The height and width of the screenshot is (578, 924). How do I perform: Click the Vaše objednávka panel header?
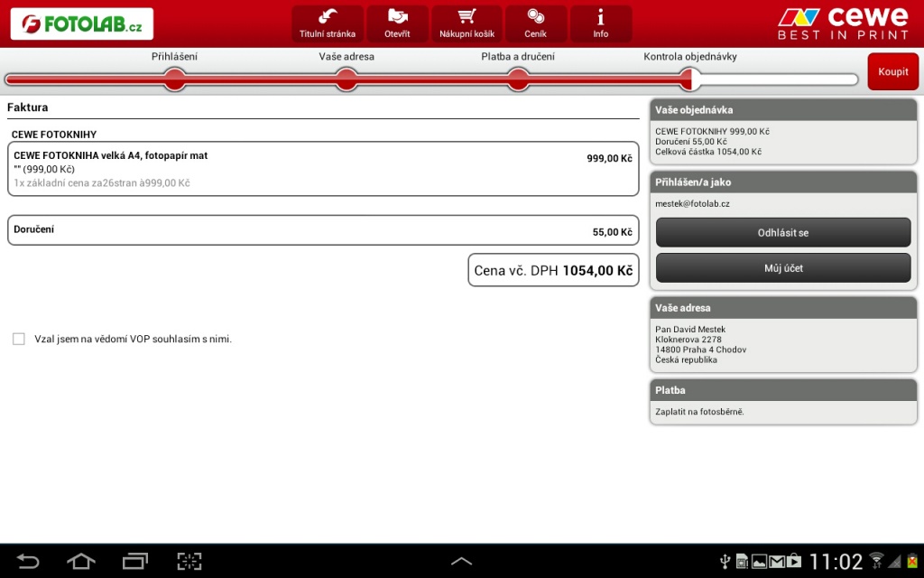pyautogui.click(x=783, y=109)
